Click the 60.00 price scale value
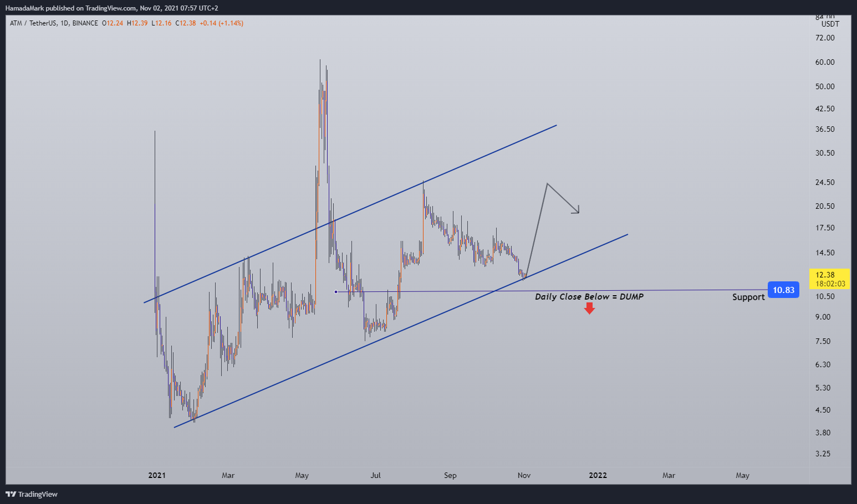Screen dimensions: 857x504 pos(825,62)
